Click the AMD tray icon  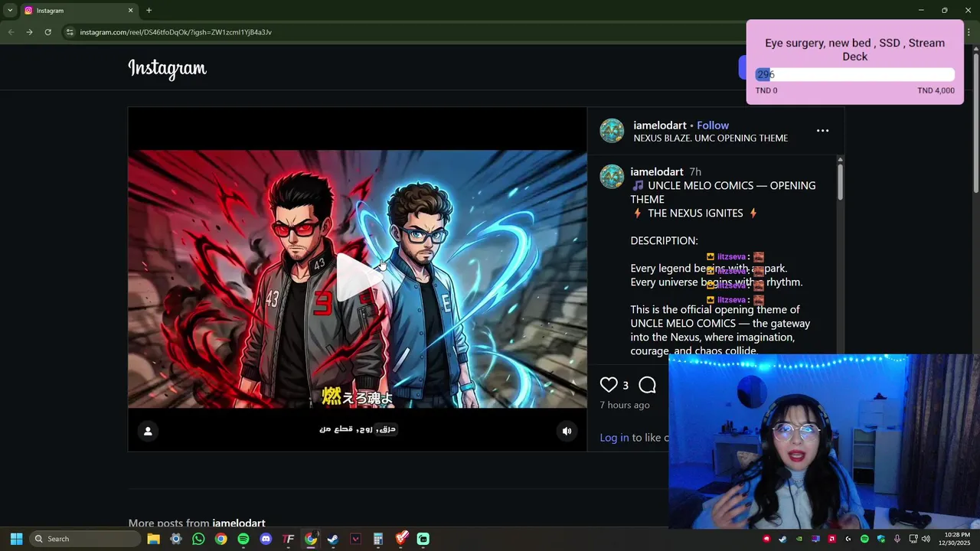coord(831,539)
